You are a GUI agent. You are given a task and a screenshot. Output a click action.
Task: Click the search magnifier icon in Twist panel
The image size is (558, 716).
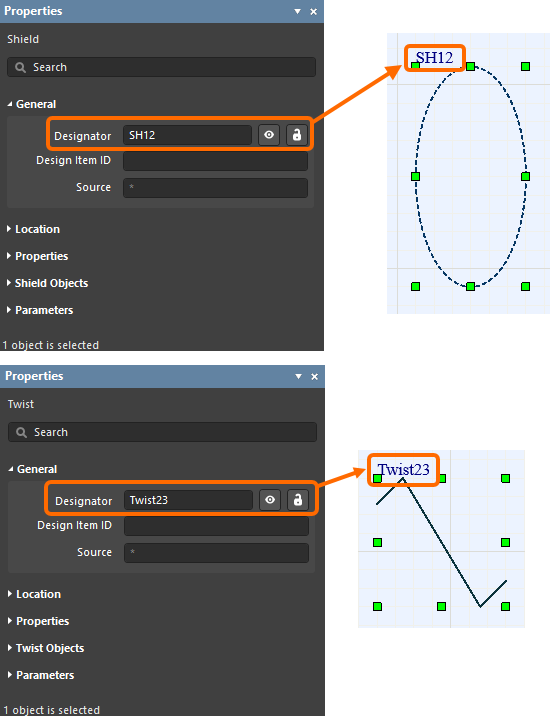coord(21,432)
